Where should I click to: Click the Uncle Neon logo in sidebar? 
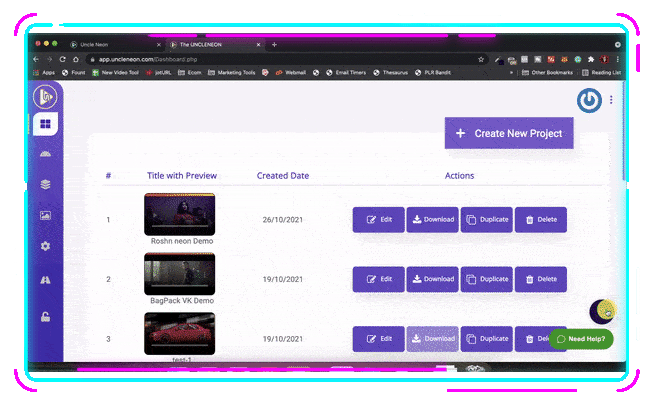[45, 96]
